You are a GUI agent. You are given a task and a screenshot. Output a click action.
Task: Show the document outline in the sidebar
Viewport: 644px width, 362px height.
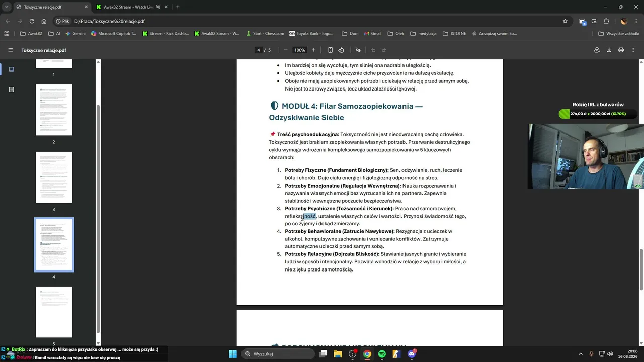[11, 89]
